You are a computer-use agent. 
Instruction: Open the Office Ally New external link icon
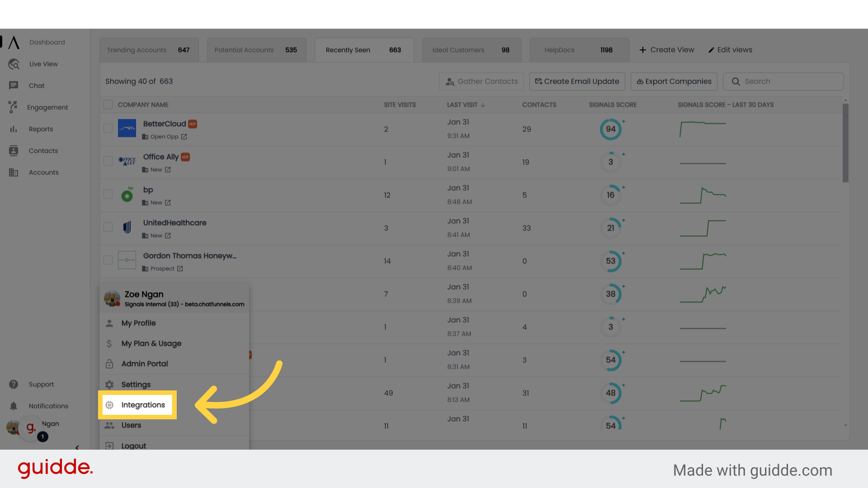pyautogui.click(x=168, y=169)
